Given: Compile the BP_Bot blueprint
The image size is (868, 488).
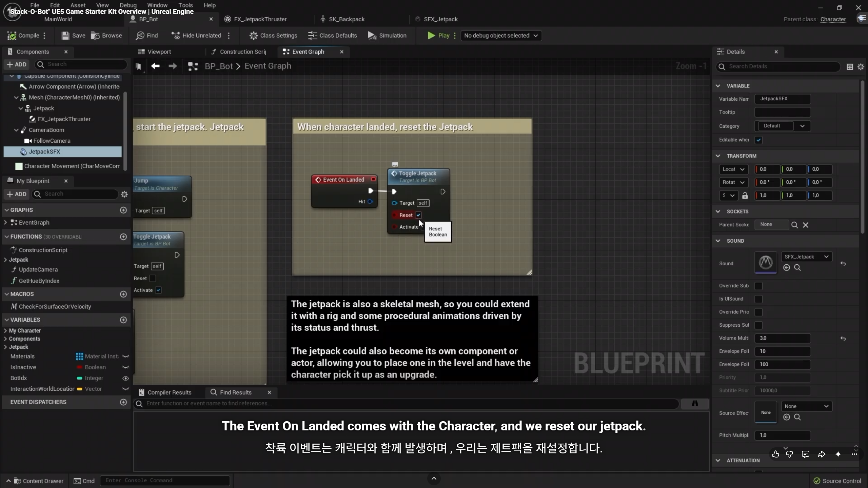Looking at the screenshot, I should (23, 36).
